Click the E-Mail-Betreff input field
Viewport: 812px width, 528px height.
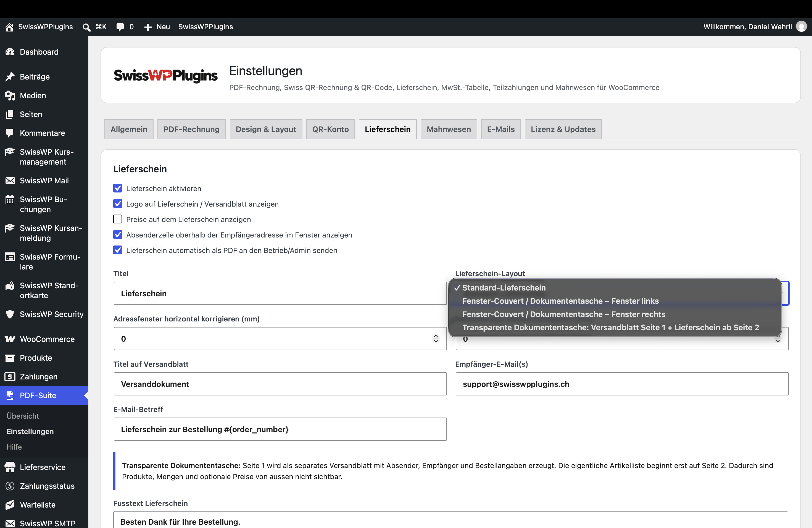tap(280, 429)
